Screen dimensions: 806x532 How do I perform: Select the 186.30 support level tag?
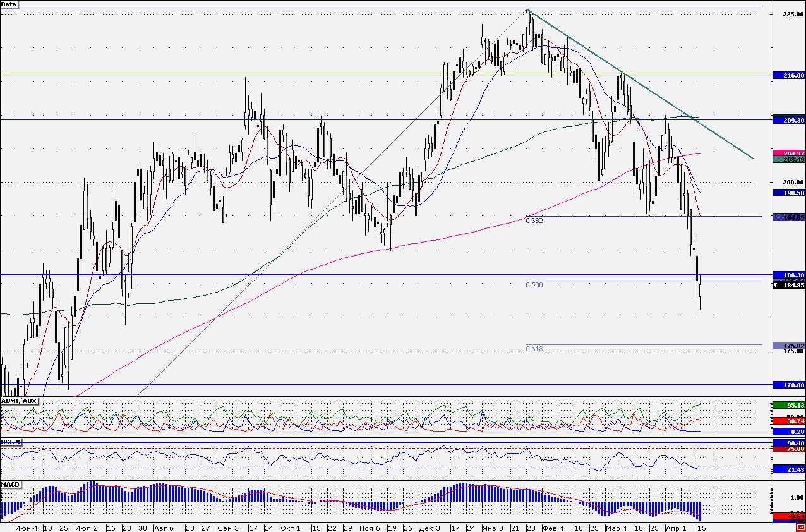click(x=789, y=275)
